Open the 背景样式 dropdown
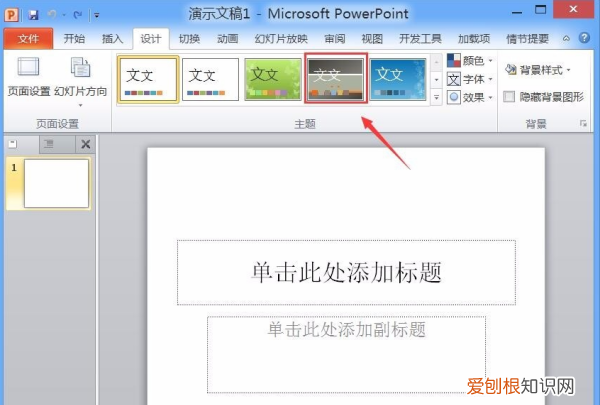 click(538, 70)
